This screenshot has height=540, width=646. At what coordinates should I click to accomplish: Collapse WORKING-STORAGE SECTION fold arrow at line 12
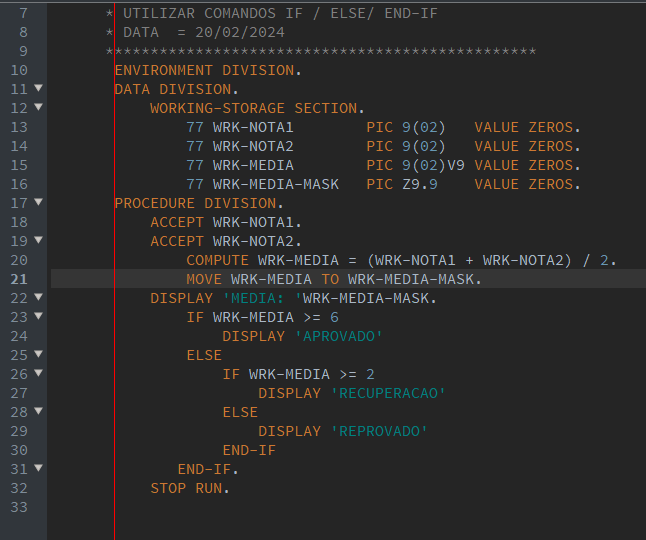[38, 107]
